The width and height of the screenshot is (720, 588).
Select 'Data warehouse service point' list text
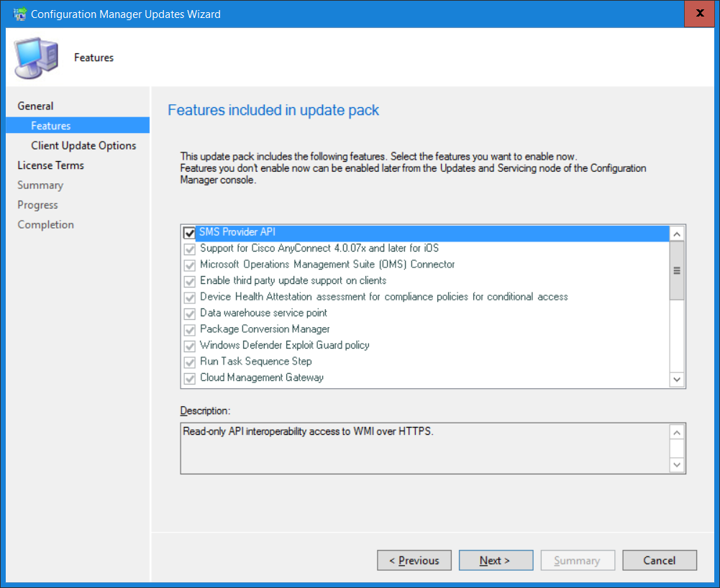point(263,313)
